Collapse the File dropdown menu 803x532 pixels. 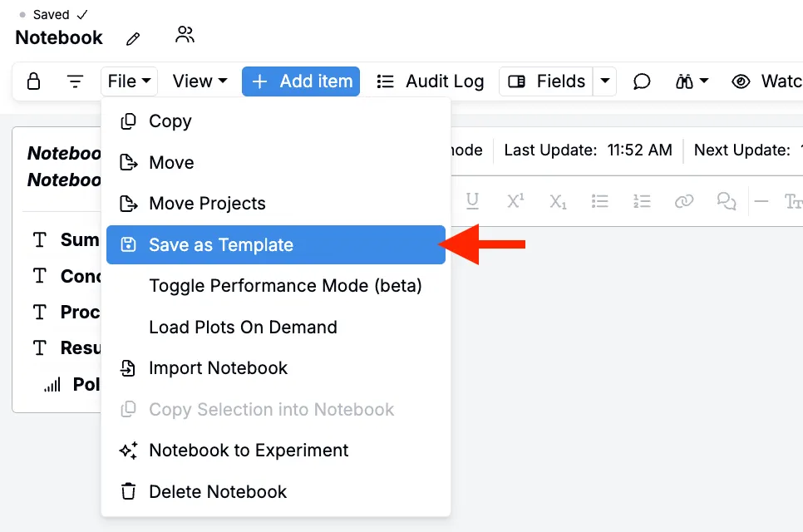point(130,81)
